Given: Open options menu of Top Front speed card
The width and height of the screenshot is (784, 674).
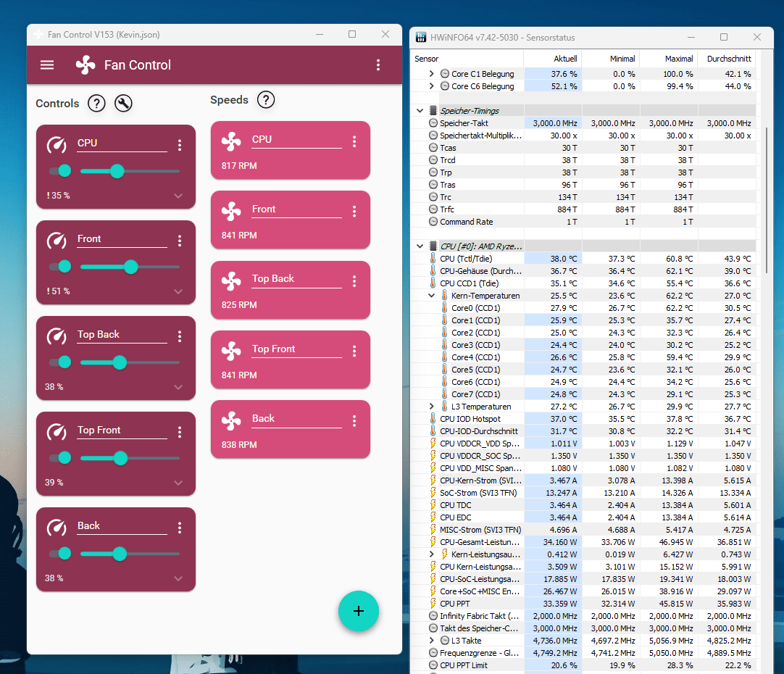Looking at the screenshot, I should point(354,351).
